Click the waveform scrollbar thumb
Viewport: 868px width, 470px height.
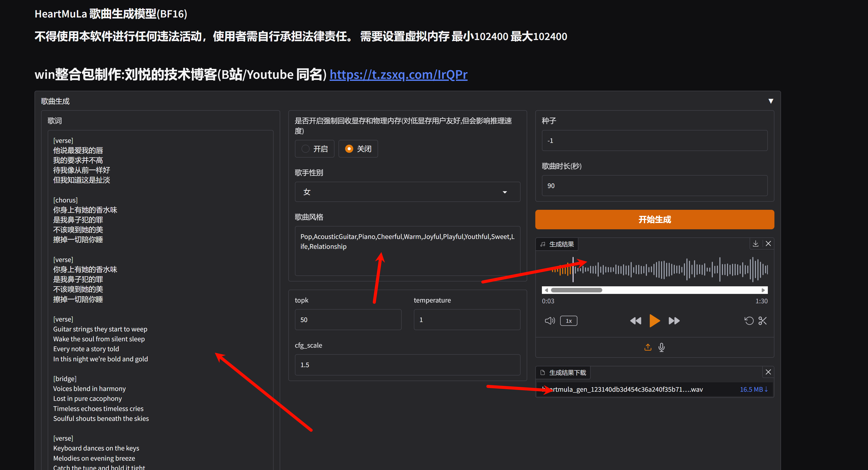[x=576, y=290]
